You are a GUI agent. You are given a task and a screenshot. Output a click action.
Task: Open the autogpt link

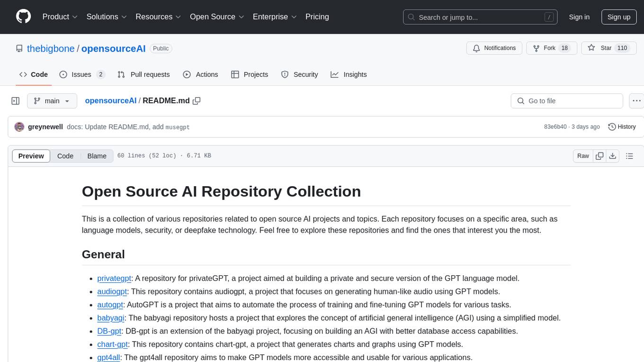110,305
